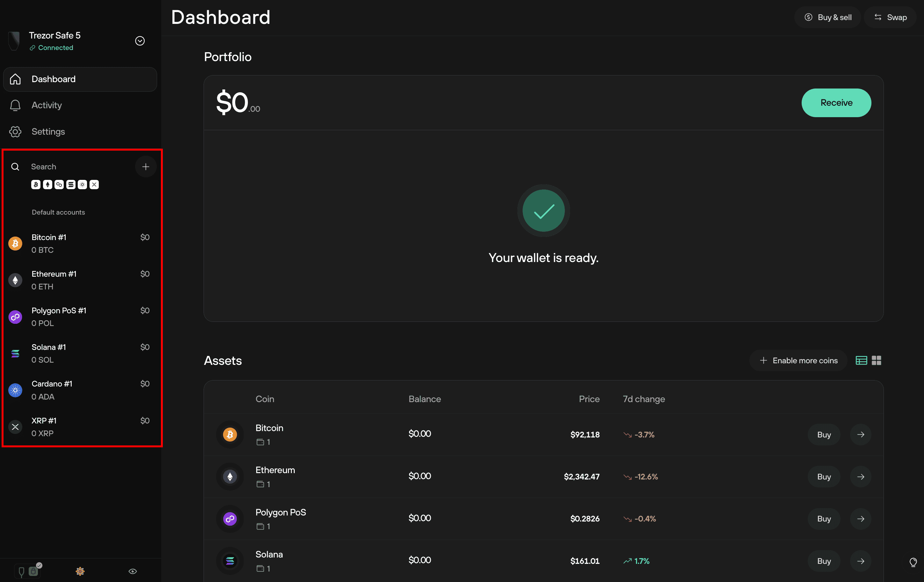The width and height of the screenshot is (924, 582).
Task: Click Buy in the Bitcoin row
Action: tap(824, 434)
